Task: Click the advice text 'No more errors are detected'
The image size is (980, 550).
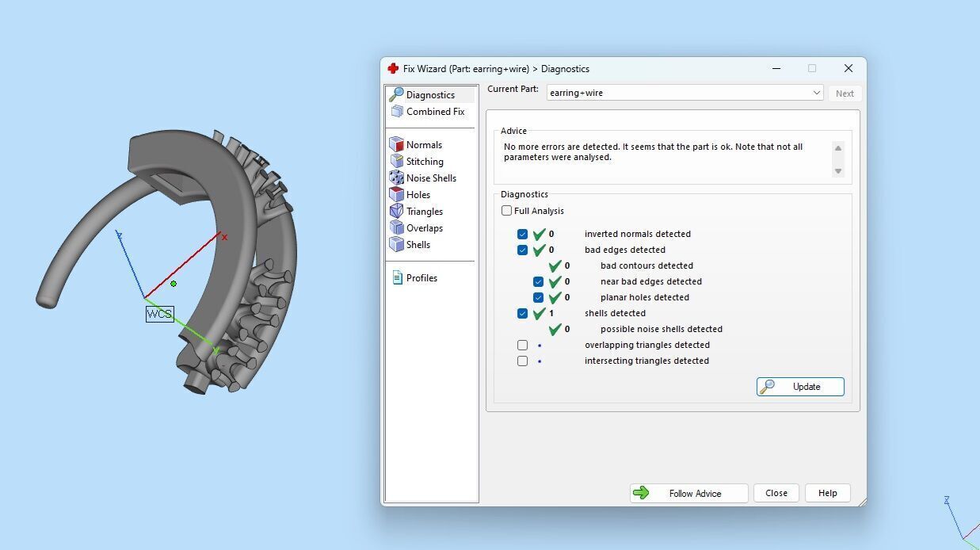Action: coord(560,147)
